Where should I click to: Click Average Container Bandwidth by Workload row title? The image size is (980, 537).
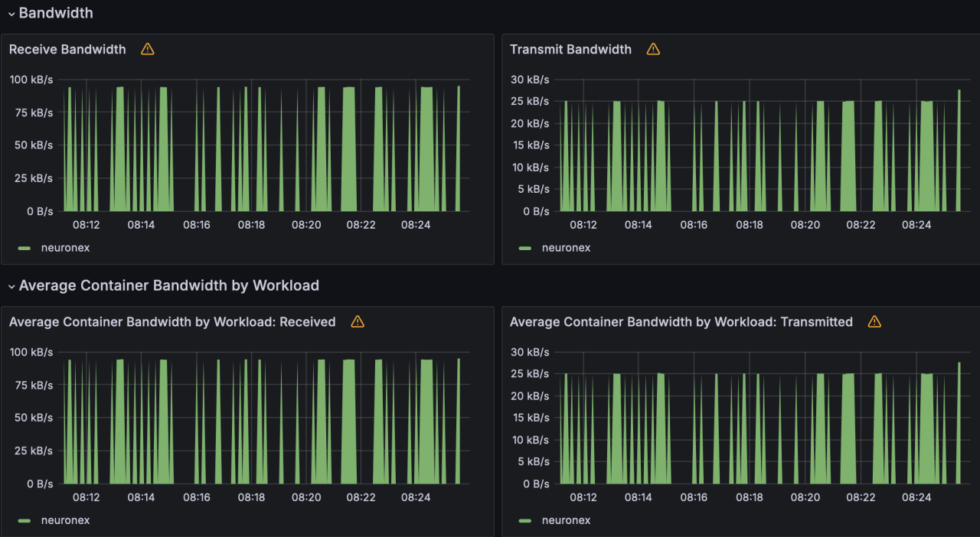168,285
